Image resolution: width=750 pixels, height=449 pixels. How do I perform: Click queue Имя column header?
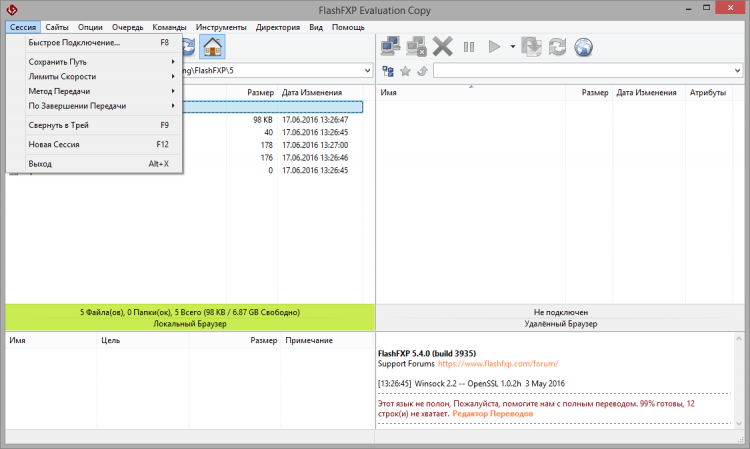click(x=51, y=340)
